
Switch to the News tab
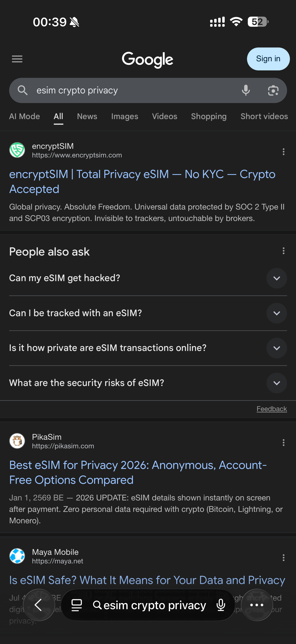tap(87, 117)
